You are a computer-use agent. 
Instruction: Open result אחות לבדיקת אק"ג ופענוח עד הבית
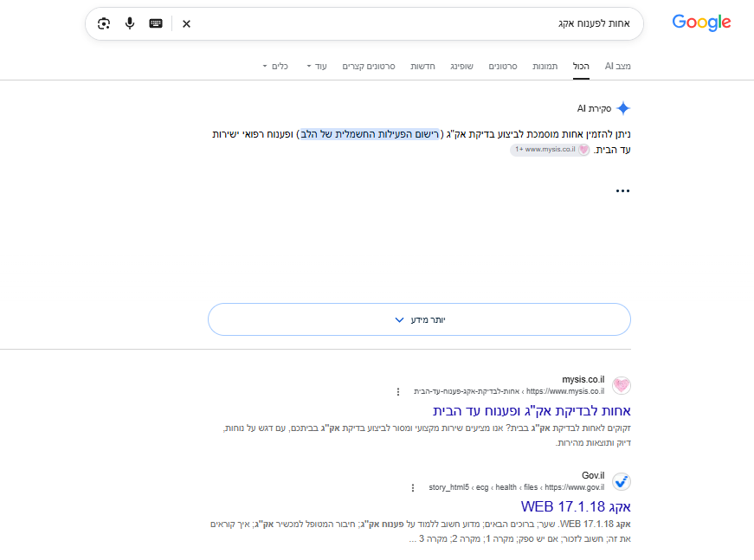(532, 411)
